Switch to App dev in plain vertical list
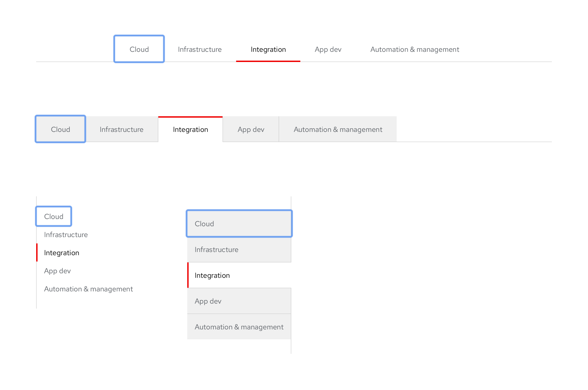 (x=57, y=271)
